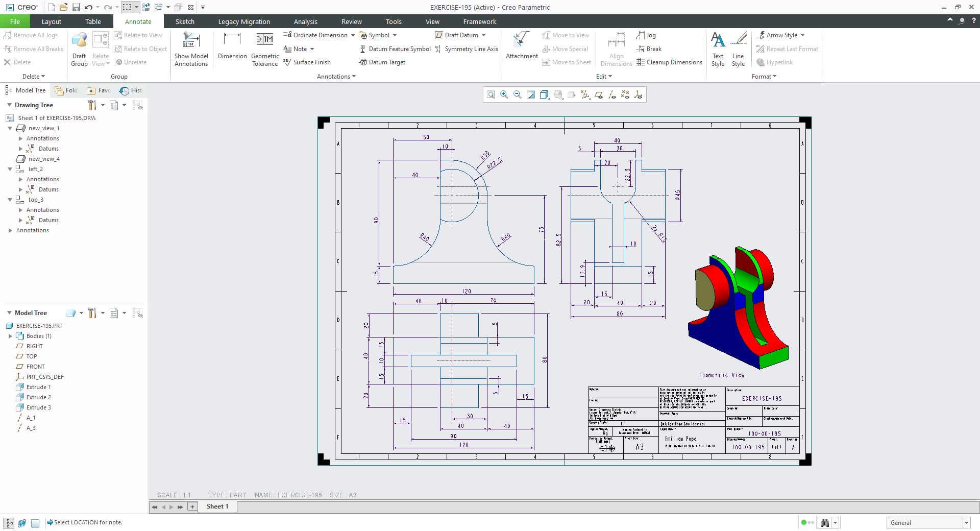Viewport: 980px width, 531px height.
Task: Insert a Break in a witness line
Action: pyautogui.click(x=649, y=49)
